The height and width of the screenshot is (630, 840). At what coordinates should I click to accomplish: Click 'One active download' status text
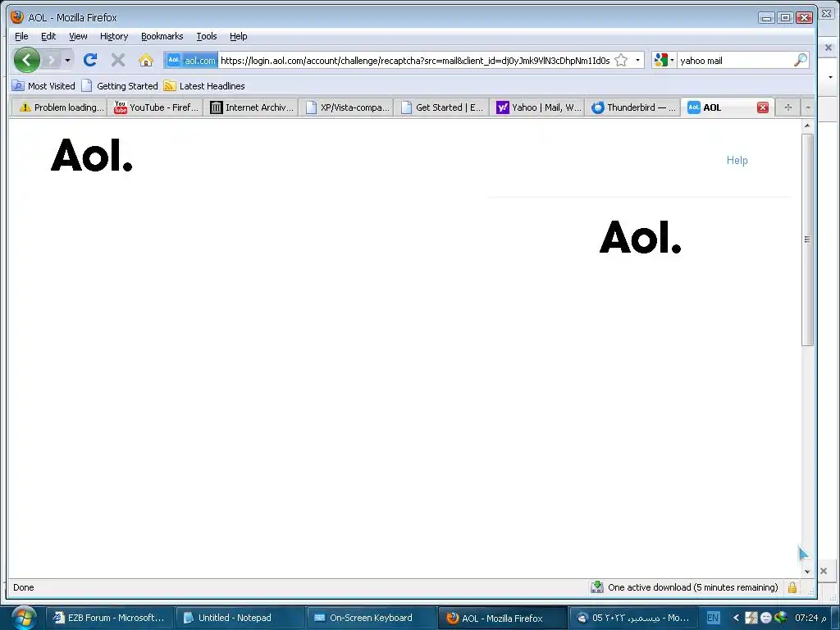click(692, 587)
